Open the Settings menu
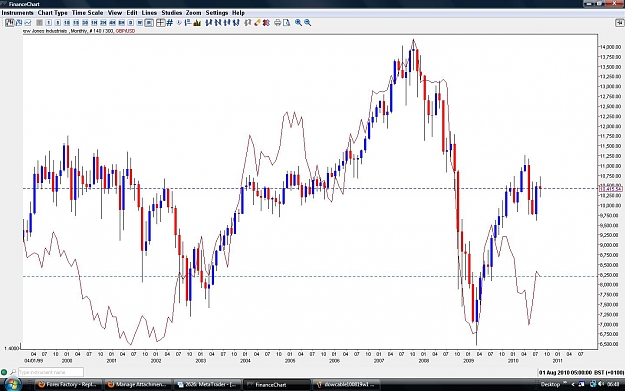This screenshot has height=391, width=625. click(x=217, y=13)
